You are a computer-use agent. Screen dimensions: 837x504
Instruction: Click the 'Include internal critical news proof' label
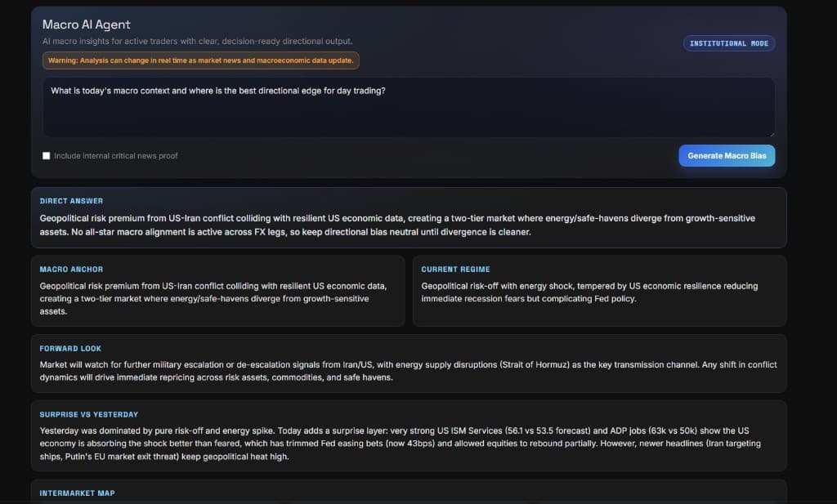point(115,156)
